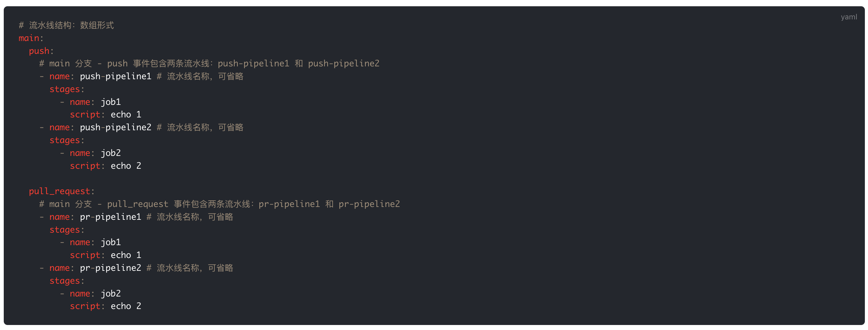This screenshot has width=868, height=330.
Task: Click 'job1' stage name inside pr-pipeline1
Action: (x=110, y=242)
